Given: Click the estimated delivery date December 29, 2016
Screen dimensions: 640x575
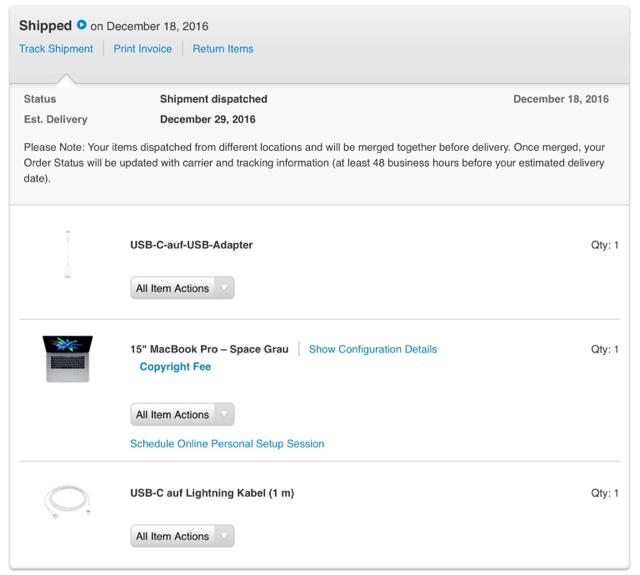Looking at the screenshot, I should coord(207,120).
